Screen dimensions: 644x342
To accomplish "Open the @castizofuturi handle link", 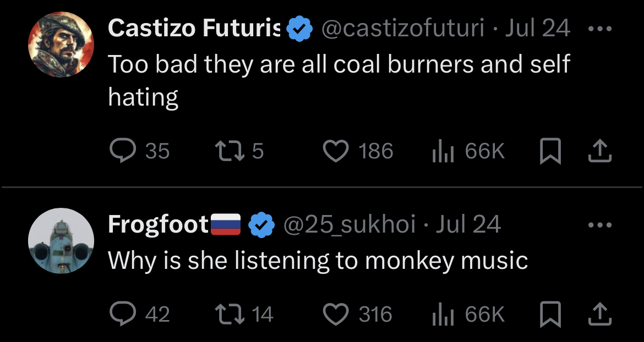I will [402, 28].
